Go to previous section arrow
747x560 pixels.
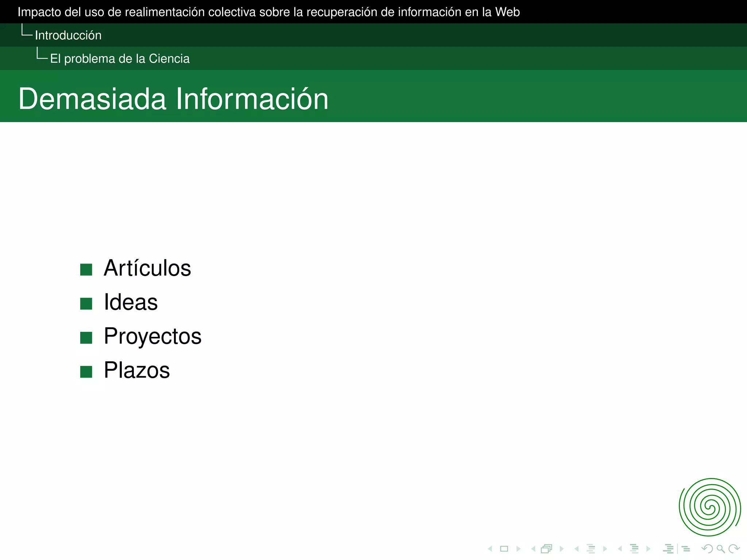tap(620, 549)
